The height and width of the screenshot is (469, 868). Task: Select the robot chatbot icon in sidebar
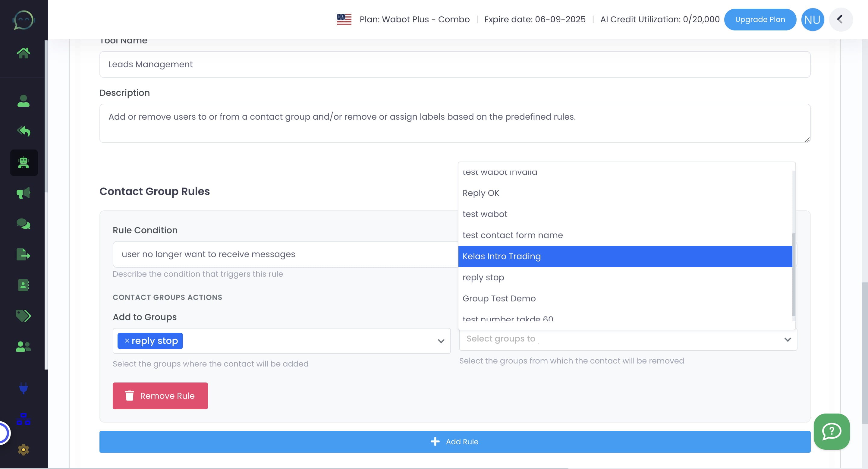24,163
